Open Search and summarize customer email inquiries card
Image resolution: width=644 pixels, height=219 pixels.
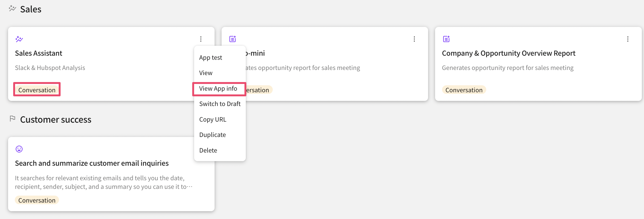coord(92,163)
